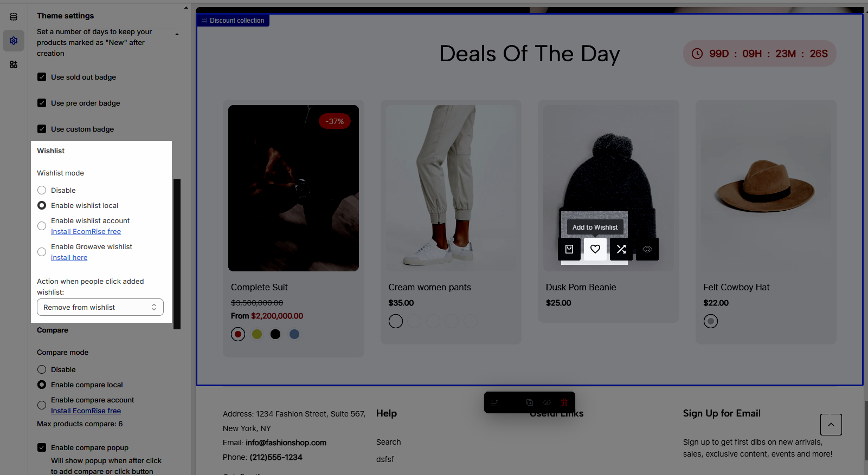Collapse the Theme settings panel arrow at top

tap(186, 8)
